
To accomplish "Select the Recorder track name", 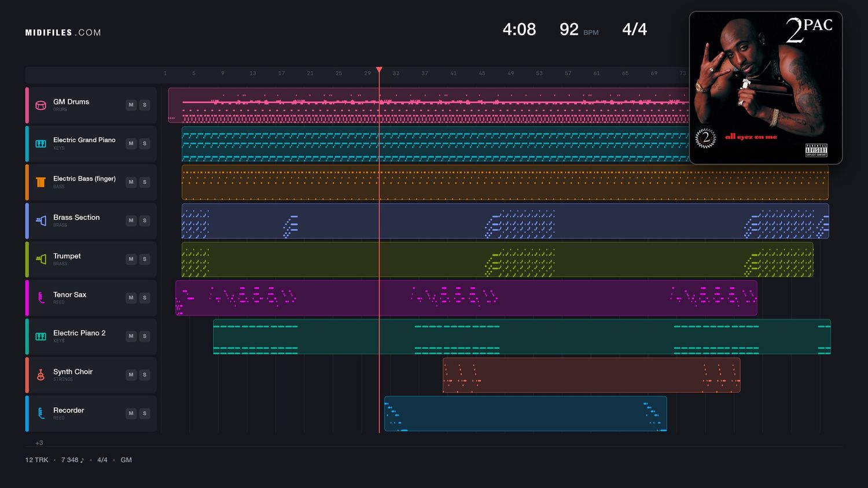I will tap(69, 411).
